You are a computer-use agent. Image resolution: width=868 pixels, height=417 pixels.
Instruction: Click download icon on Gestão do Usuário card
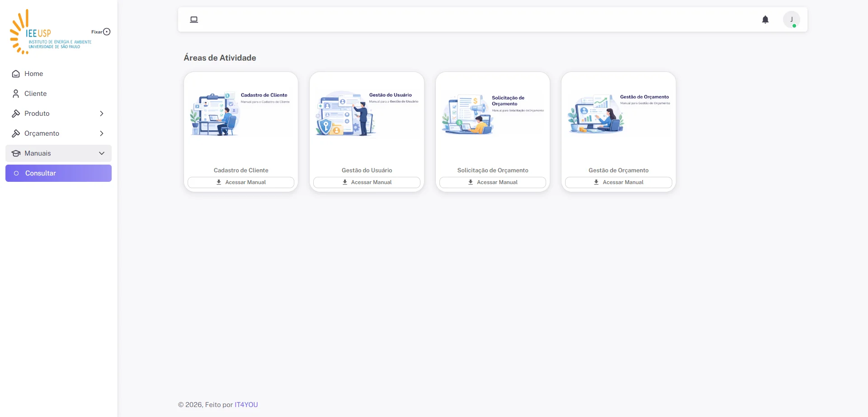point(345,182)
